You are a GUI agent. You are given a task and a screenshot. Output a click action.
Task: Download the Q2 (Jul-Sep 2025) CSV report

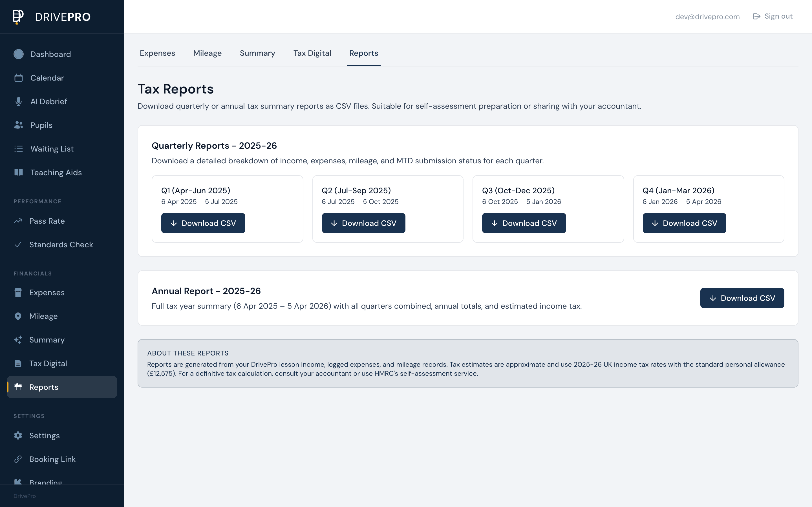click(363, 223)
